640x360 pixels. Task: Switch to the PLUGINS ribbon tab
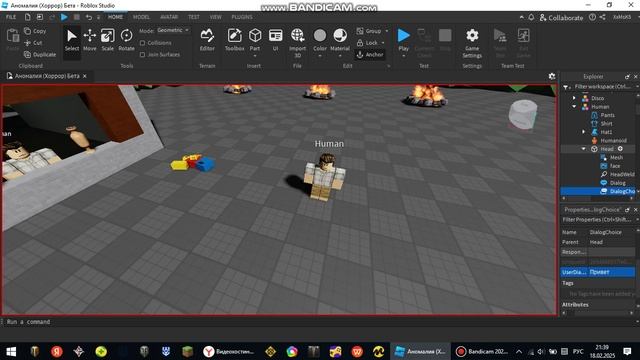pyautogui.click(x=242, y=17)
